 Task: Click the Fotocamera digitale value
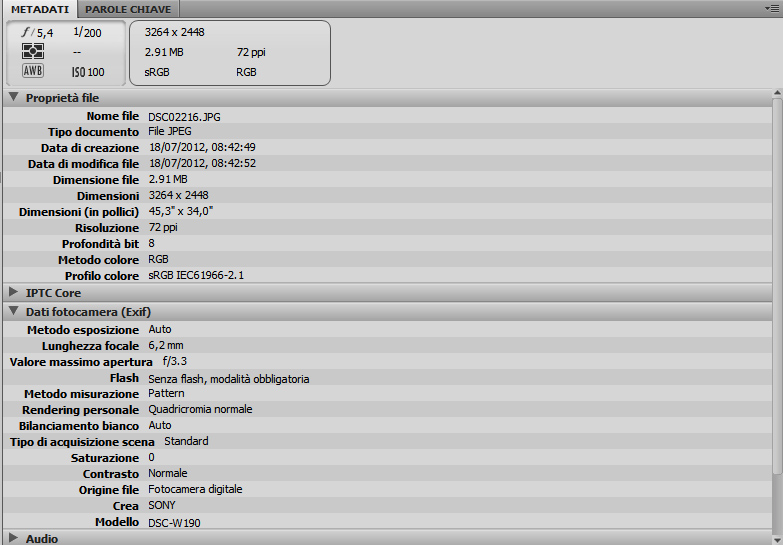tap(195, 489)
